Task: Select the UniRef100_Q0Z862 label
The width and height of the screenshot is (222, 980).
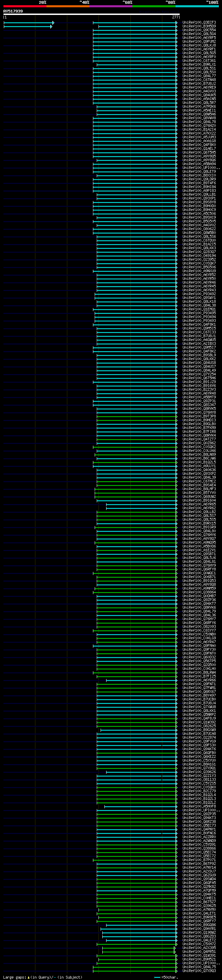Action: (199, 443)
